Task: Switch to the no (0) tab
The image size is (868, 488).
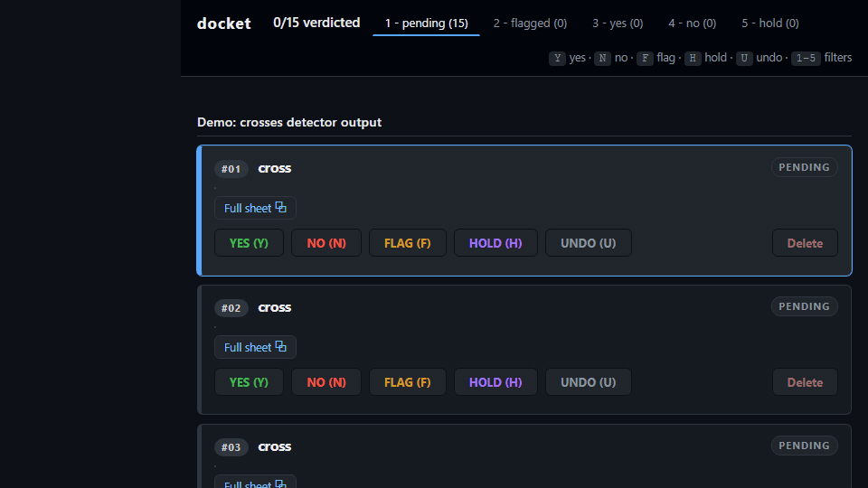Action: coord(692,23)
